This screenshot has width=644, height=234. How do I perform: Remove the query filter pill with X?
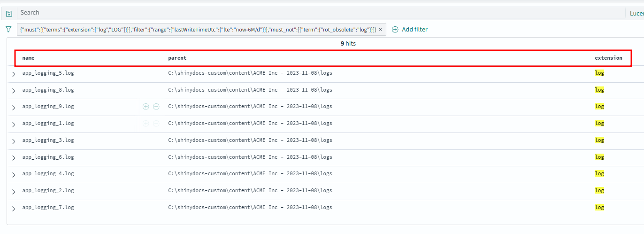pos(380,29)
